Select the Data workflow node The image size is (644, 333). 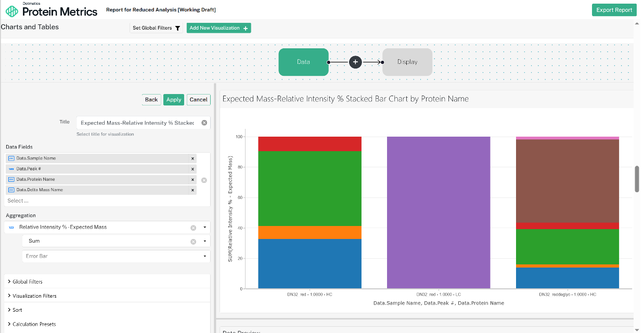pyautogui.click(x=303, y=62)
